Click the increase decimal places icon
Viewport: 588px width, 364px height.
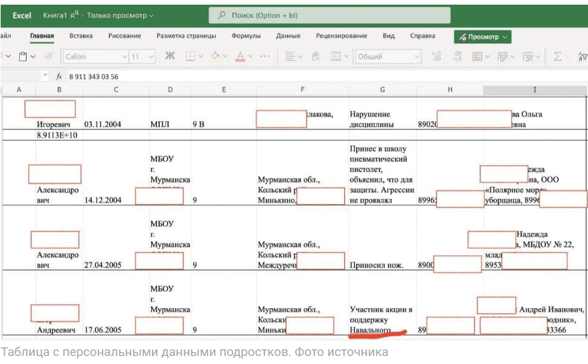click(x=437, y=57)
